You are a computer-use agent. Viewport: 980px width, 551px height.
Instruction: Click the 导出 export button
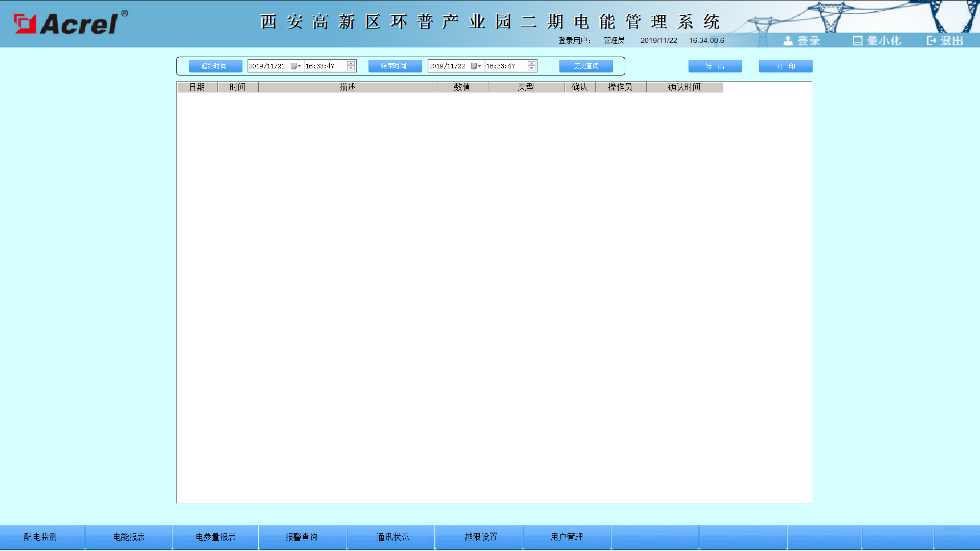[715, 66]
